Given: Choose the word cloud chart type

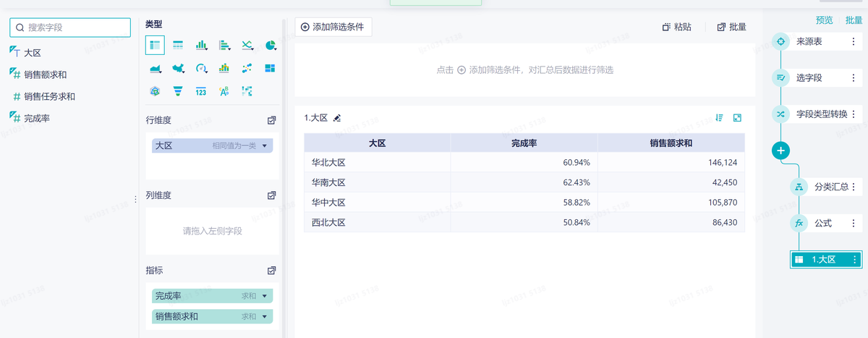Looking at the screenshot, I should pos(224,91).
